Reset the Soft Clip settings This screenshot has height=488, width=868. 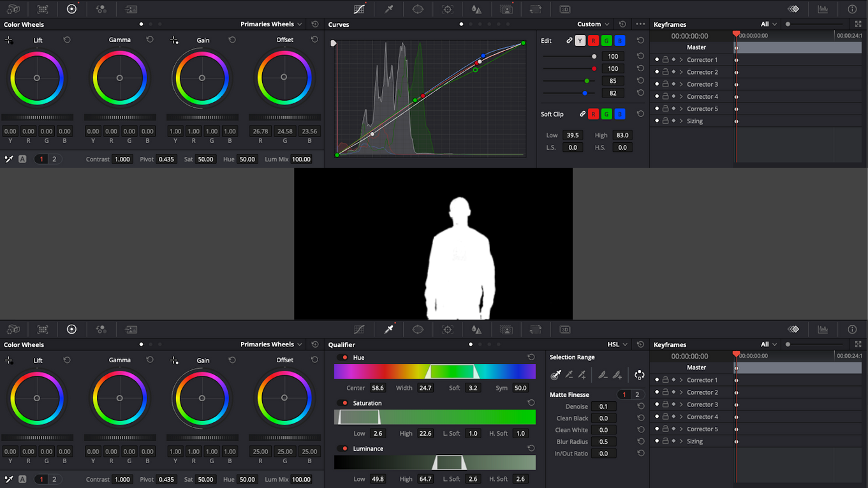click(640, 114)
